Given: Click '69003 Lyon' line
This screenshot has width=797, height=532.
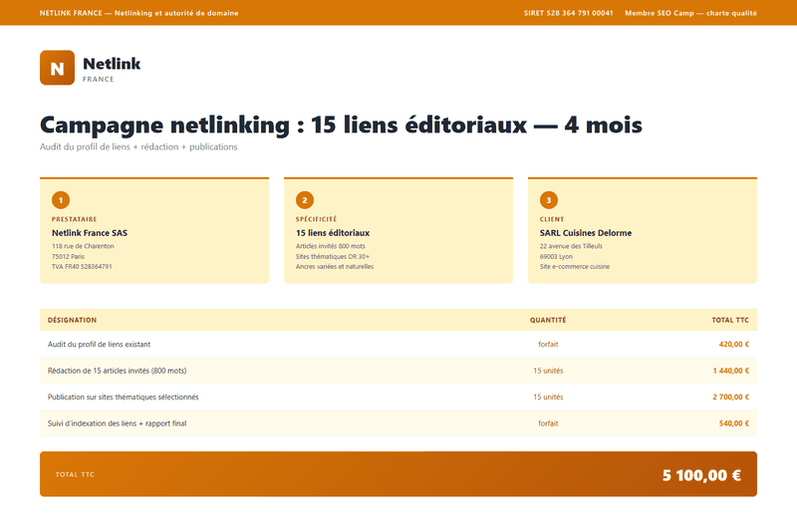Looking at the screenshot, I should click(x=556, y=257).
